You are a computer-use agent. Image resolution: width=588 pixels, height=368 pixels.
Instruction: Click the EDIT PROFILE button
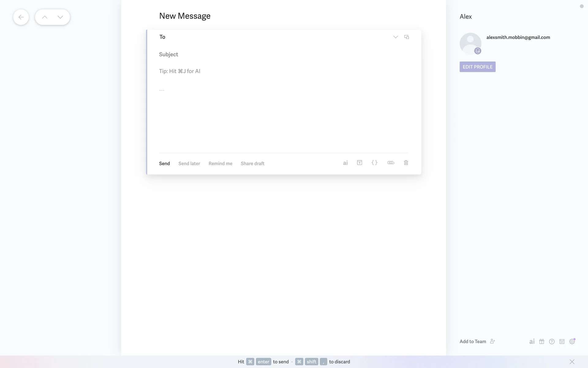tap(477, 67)
